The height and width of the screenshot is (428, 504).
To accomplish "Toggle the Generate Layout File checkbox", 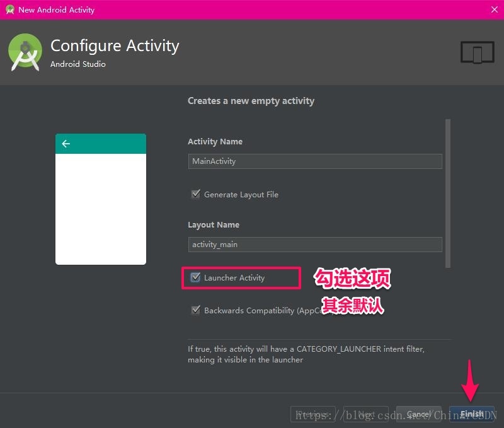I will (196, 194).
